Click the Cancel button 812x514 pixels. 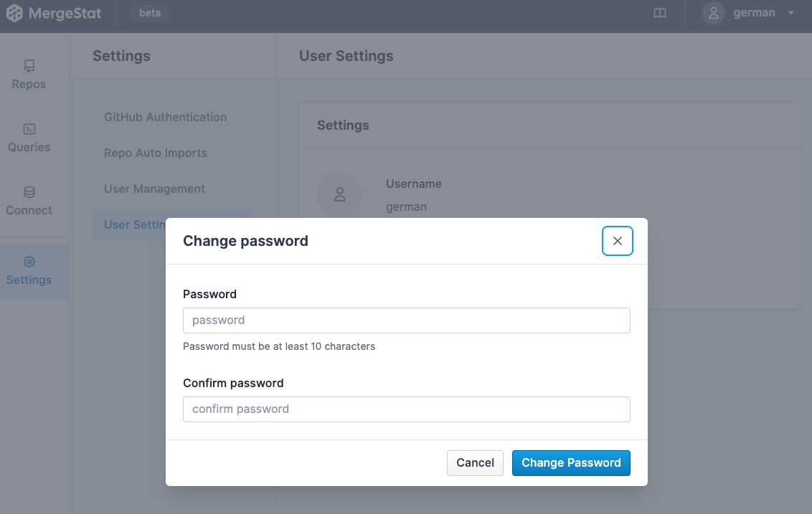475,462
